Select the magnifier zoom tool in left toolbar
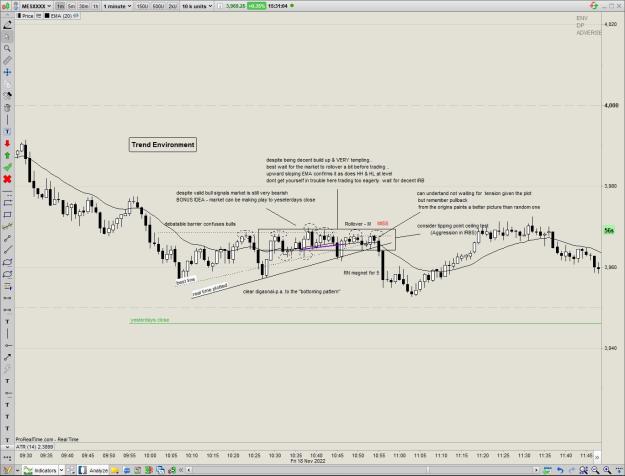Image resolution: width=625 pixels, height=476 pixels. [x=7, y=48]
